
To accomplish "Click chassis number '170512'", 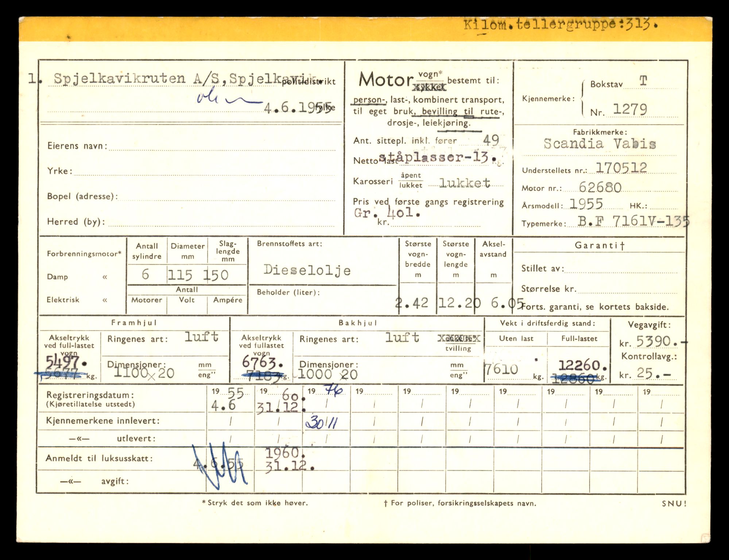I will [x=621, y=168].
